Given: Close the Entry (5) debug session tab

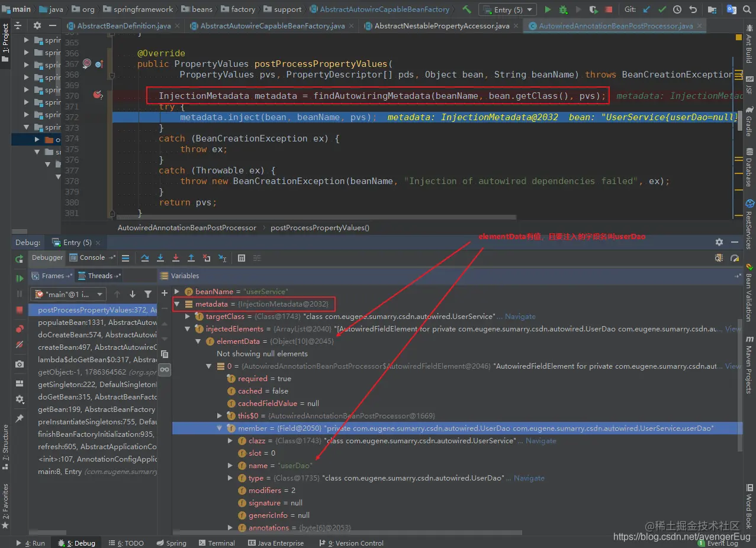Looking at the screenshot, I should point(98,243).
